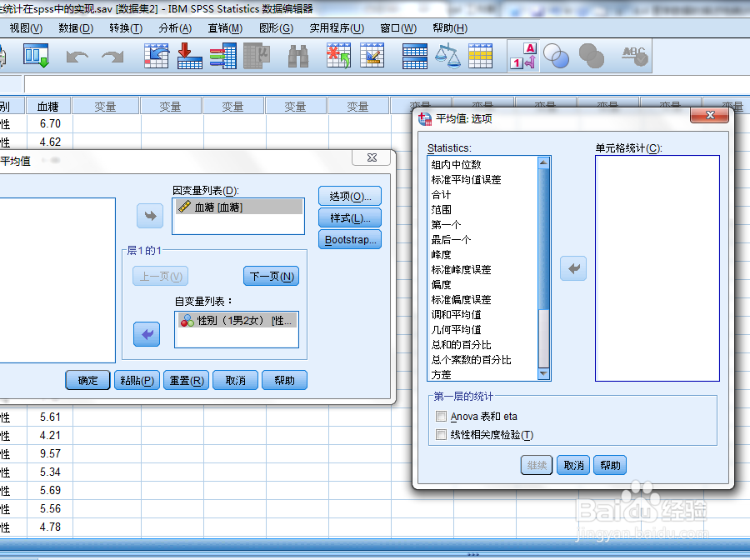Click the Insert cases icon

coord(338,56)
